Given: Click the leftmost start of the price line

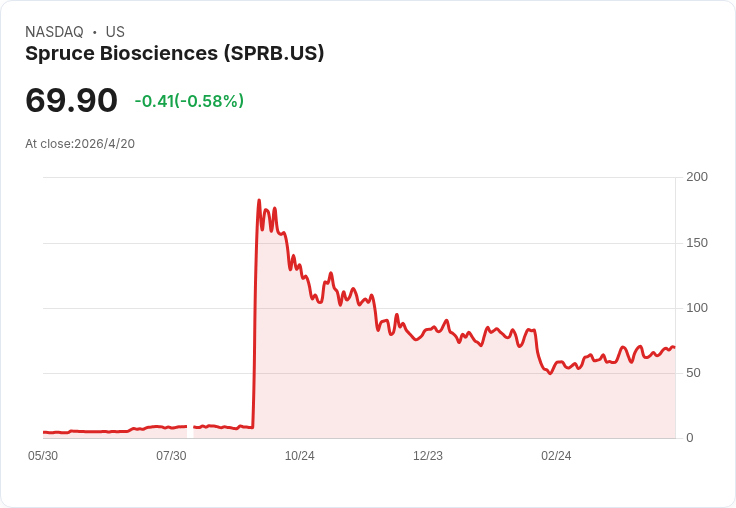Looking at the screenshot, I should click(x=44, y=432).
